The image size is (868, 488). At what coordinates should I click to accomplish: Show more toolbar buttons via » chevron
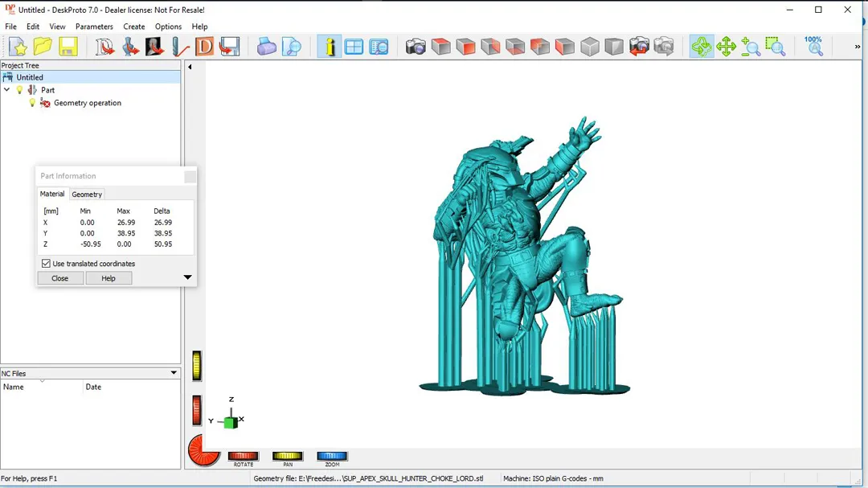point(858,47)
